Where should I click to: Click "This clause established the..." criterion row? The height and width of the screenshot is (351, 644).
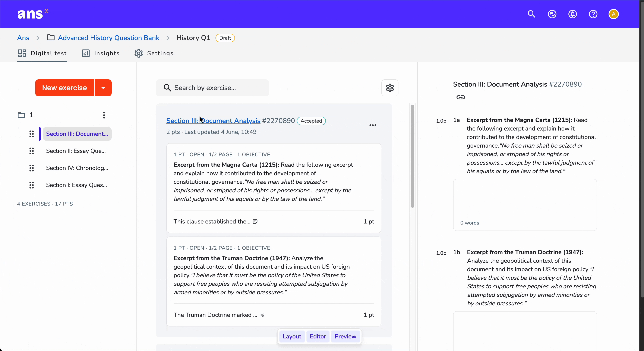click(274, 222)
